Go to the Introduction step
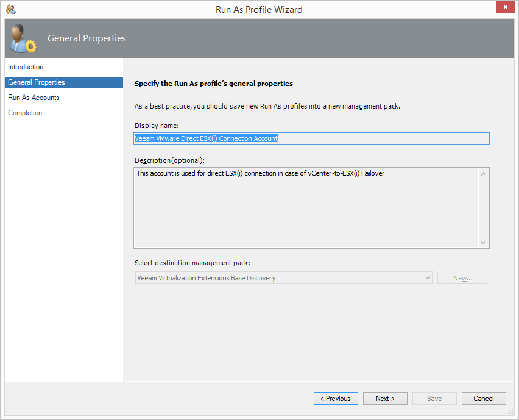519x420 pixels. (x=26, y=67)
